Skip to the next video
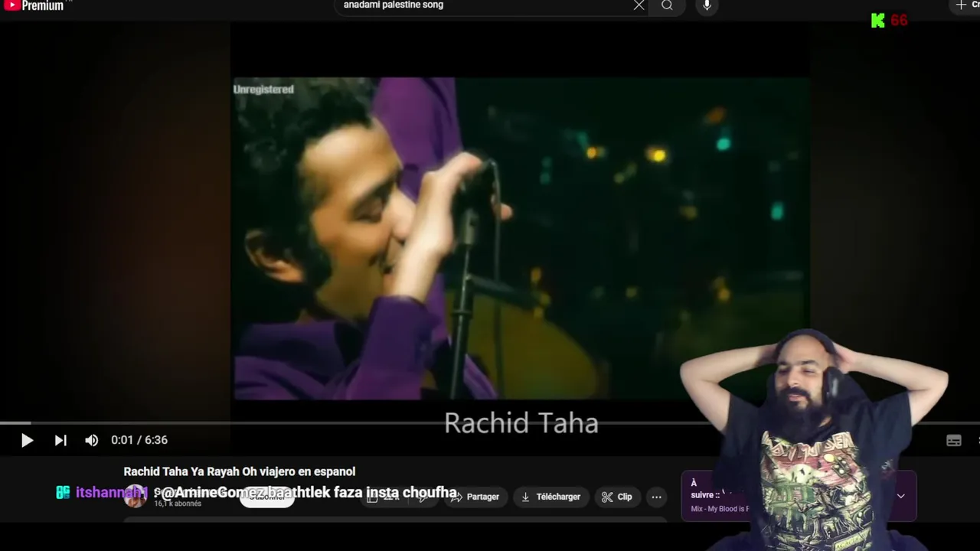 (x=60, y=440)
